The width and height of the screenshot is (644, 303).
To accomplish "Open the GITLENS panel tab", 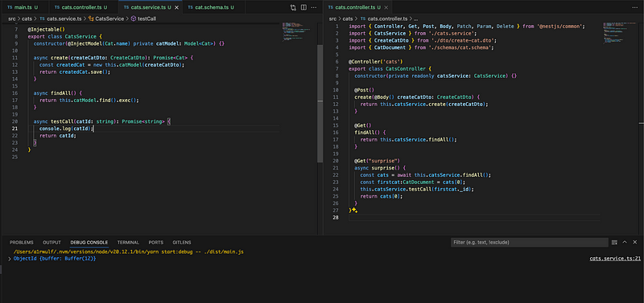I will click(182, 242).
